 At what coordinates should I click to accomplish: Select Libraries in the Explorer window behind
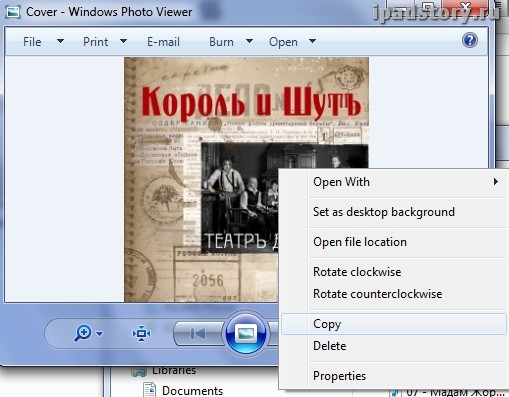tap(174, 370)
